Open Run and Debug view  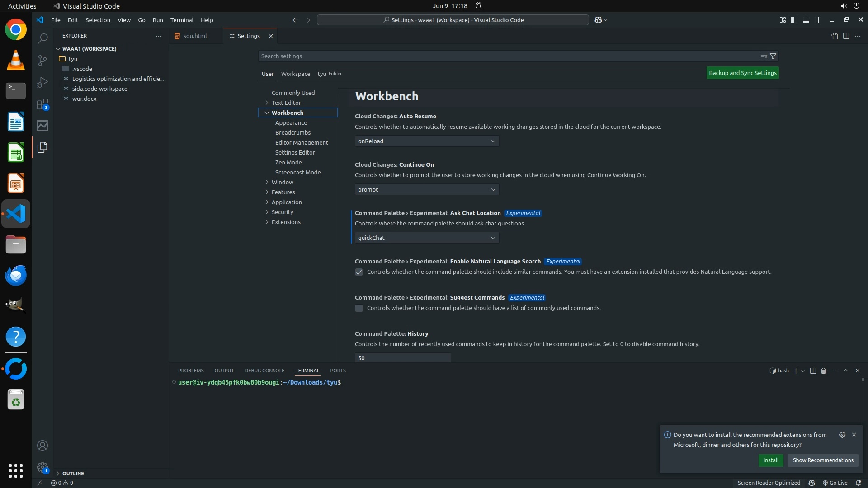42,82
